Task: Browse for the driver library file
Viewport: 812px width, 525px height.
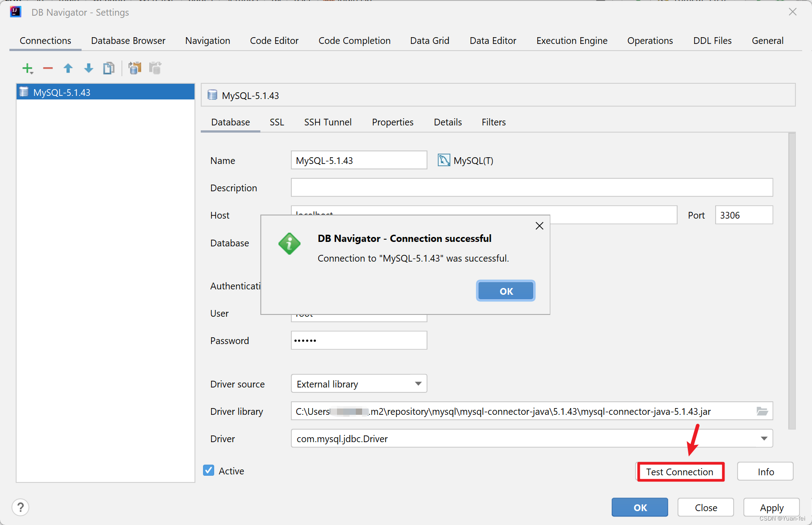Action: 762,411
